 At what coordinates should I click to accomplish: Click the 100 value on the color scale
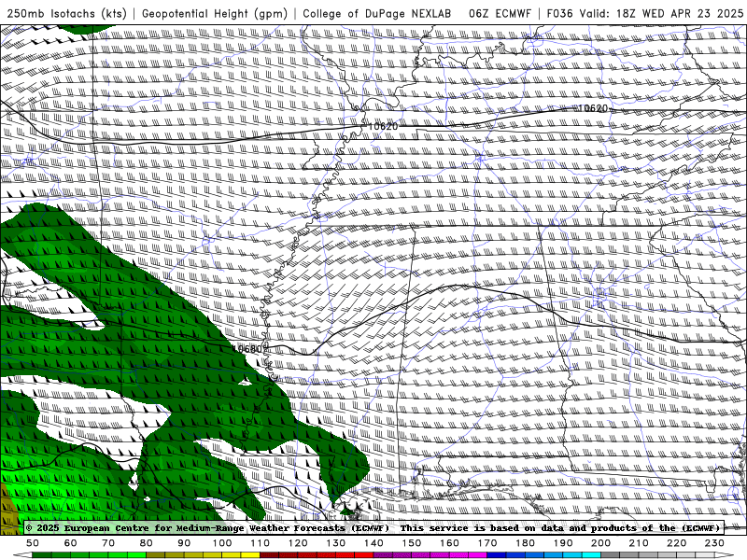(222, 543)
